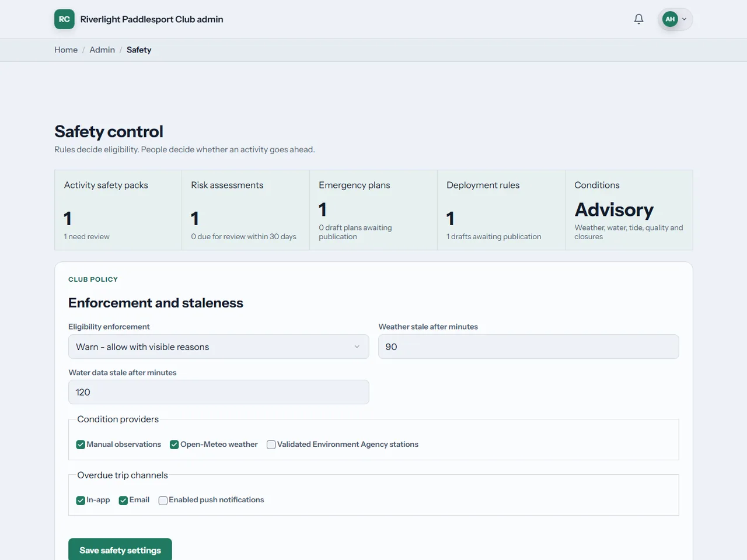Click the "CLUB POLICY" label
Viewport: 747px width, 560px height.
pos(93,279)
